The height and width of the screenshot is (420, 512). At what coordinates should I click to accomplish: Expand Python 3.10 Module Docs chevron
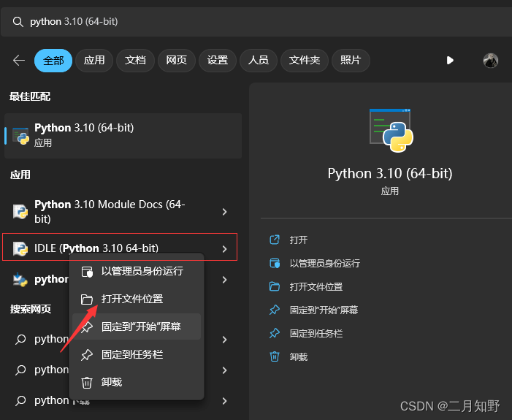[225, 212]
